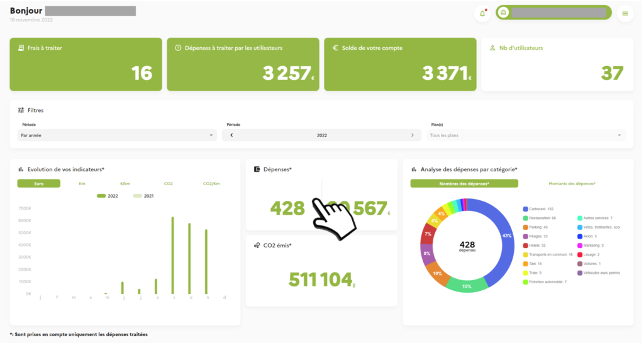The height and width of the screenshot is (345, 644).
Task: Click the 8% purple donut segment
Action: pyautogui.click(x=427, y=254)
